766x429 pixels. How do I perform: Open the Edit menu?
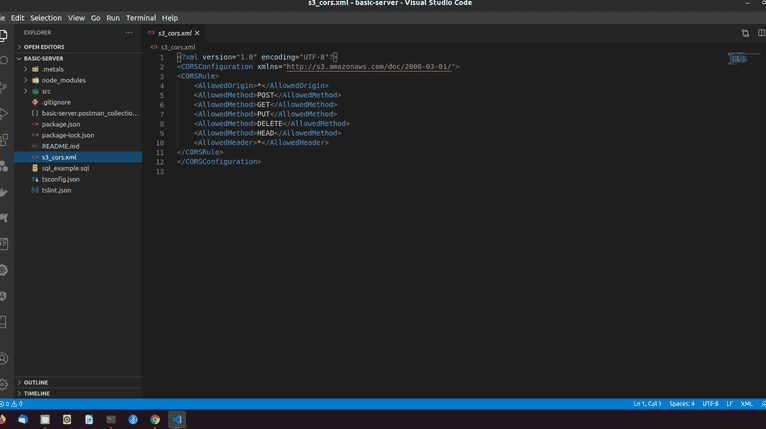[18, 18]
